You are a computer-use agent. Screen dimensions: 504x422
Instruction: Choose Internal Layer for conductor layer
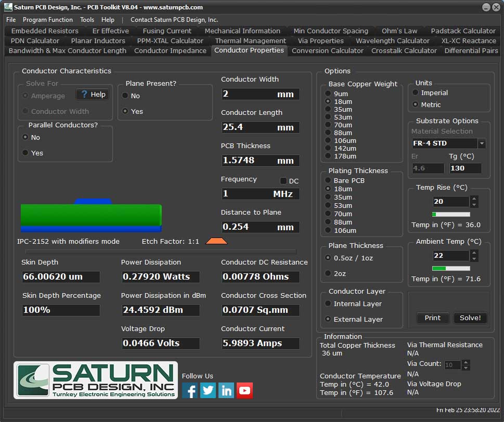tap(328, 304)
